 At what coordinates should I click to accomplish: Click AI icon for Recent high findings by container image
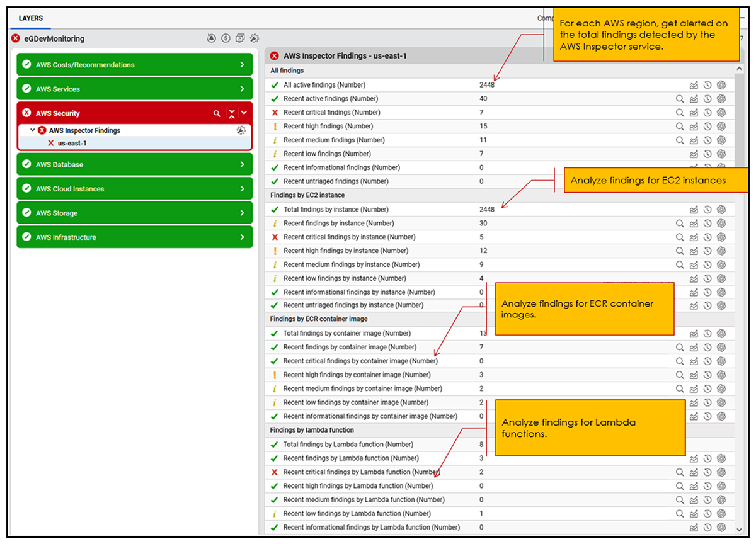coord(722,375)
